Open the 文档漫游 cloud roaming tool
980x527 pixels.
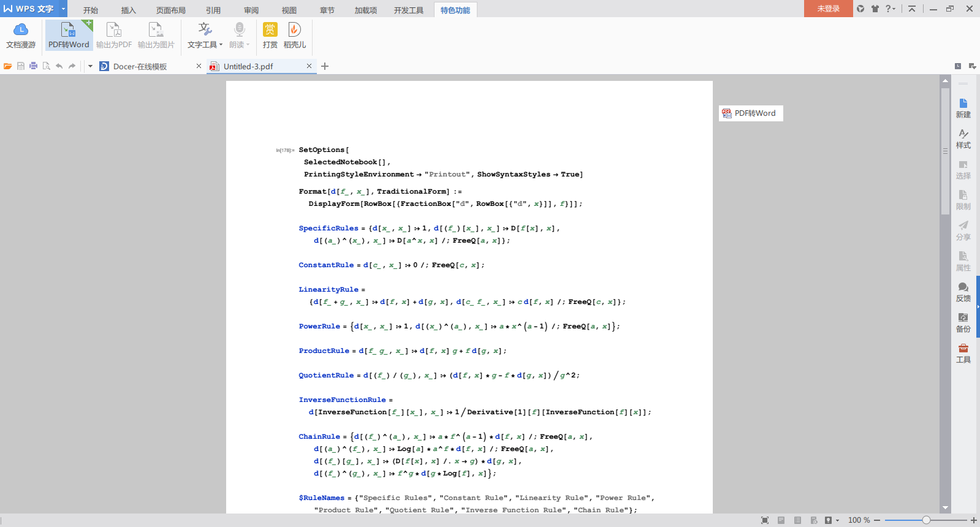click(x=21, y=36)
